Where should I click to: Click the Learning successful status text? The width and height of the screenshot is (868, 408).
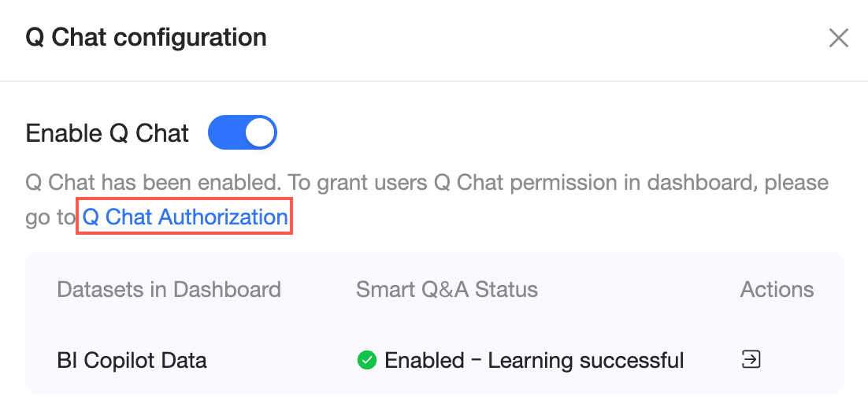(585, 361)
